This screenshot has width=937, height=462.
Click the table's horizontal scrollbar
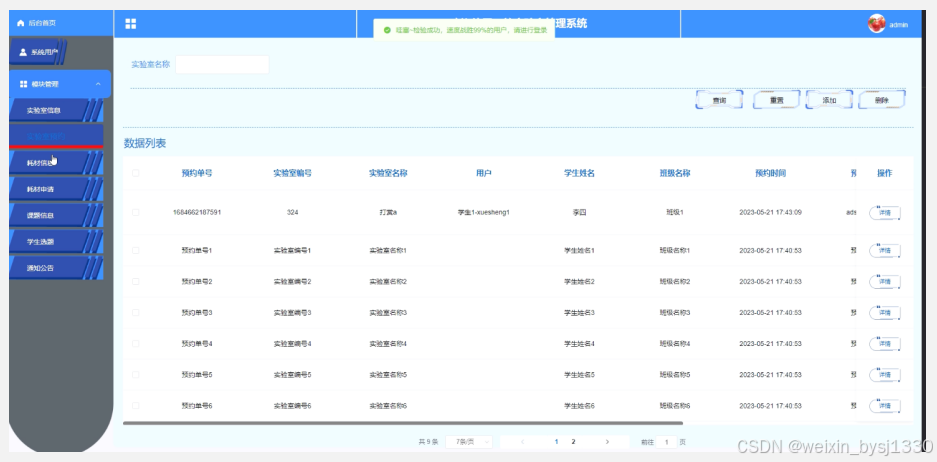403,423
